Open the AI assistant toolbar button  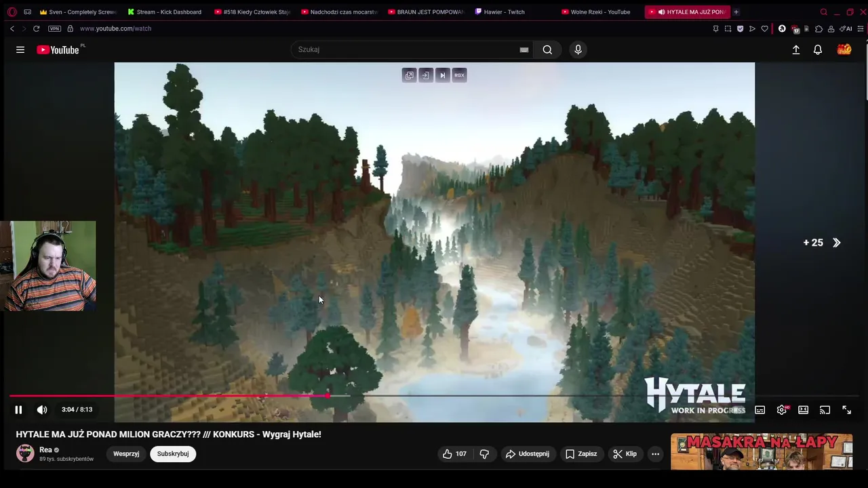tap(846, 28)
